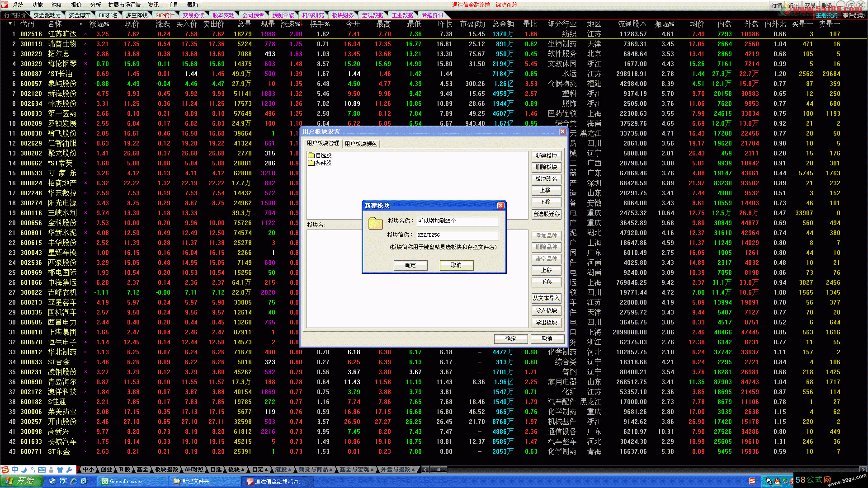Click the 删除板块 button
The width and height of the screenshot is (868, 488).
[x=546, y=167]
